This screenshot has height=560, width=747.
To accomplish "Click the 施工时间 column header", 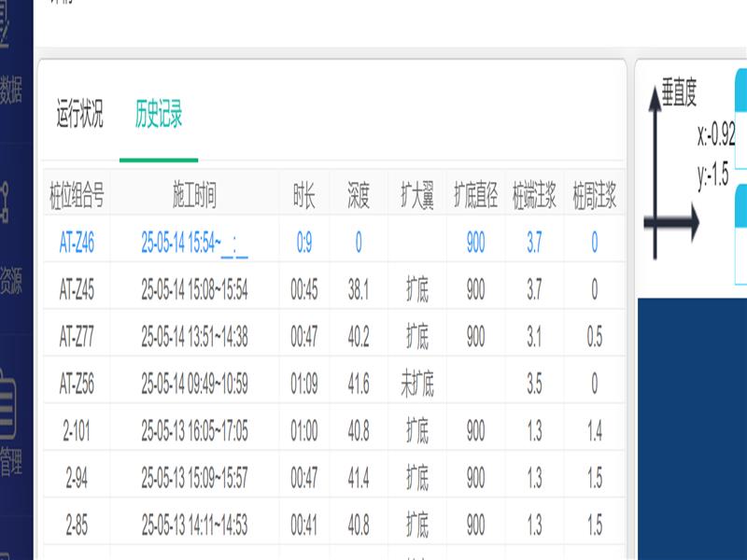I will click(194, 196).
